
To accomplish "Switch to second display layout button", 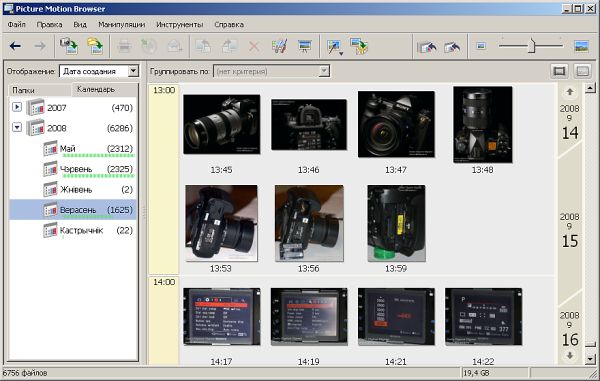I will point(582,71).
